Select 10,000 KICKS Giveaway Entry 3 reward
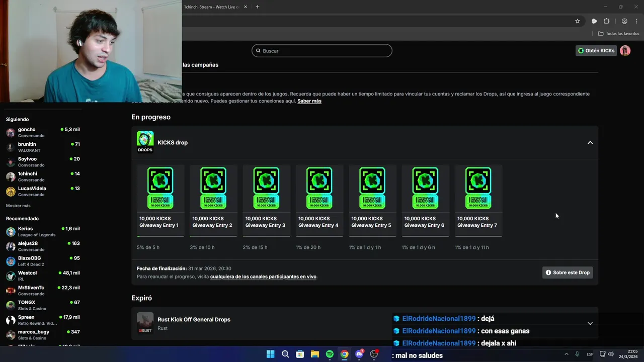The image size is (644, 362). (266, 200)
